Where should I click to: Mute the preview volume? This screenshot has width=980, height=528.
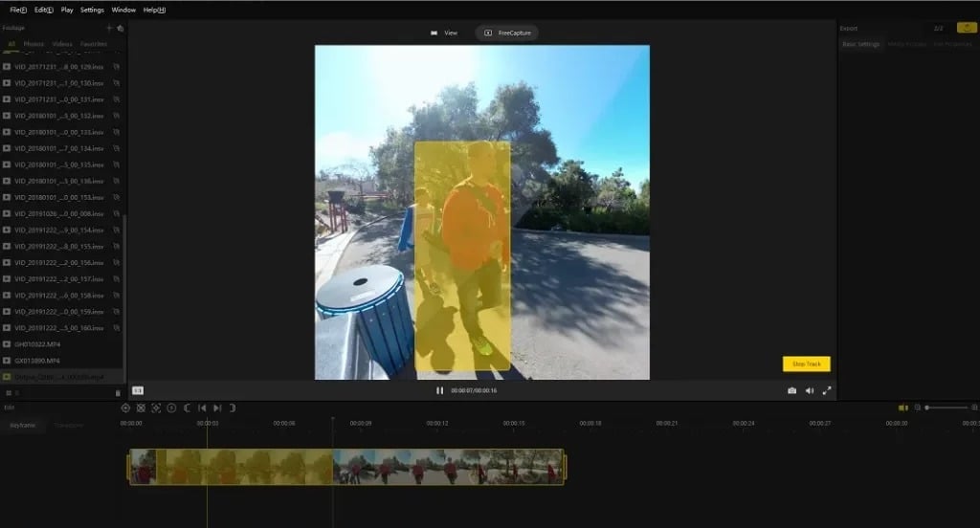810,390
